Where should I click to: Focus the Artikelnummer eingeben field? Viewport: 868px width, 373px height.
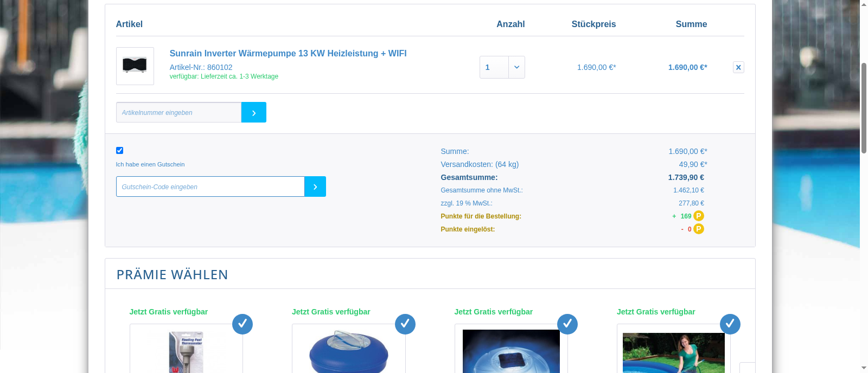point(178,112)
